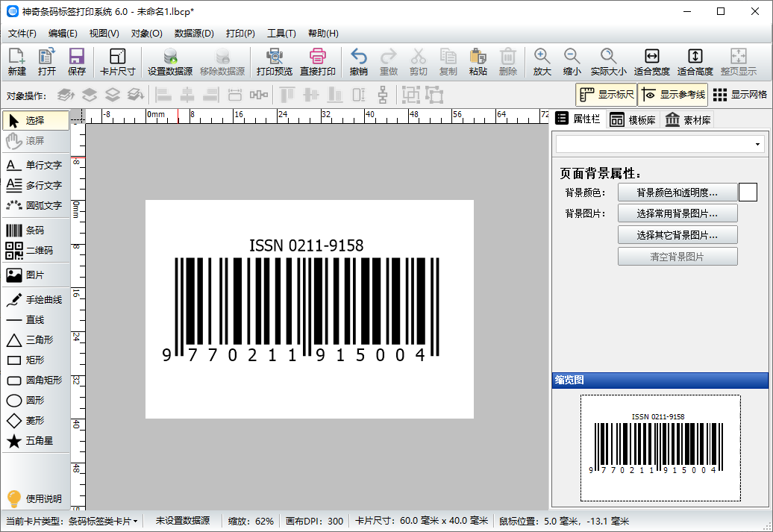Insert image with 图片 tool
The height and width of the screenshot is (532, 773).
36,275
